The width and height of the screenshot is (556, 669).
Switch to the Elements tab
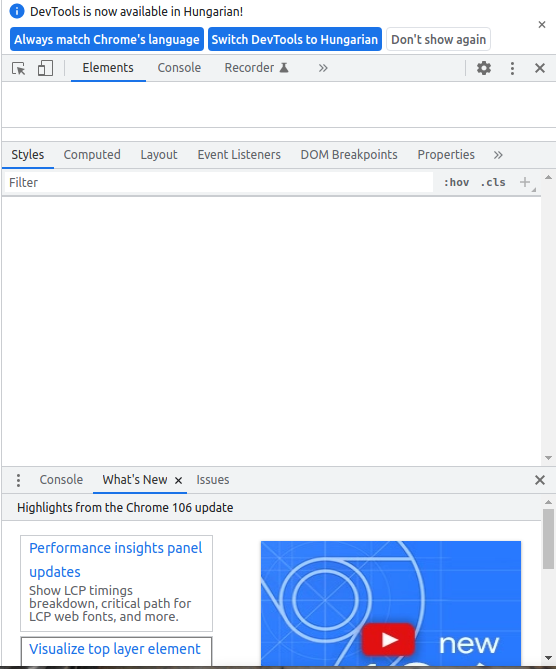pyautogui.click(x=108, y=68)
